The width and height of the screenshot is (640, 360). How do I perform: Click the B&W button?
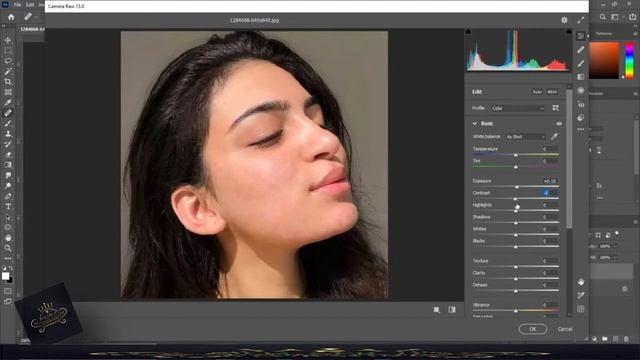pyautogui.click(x=552, y=92)
